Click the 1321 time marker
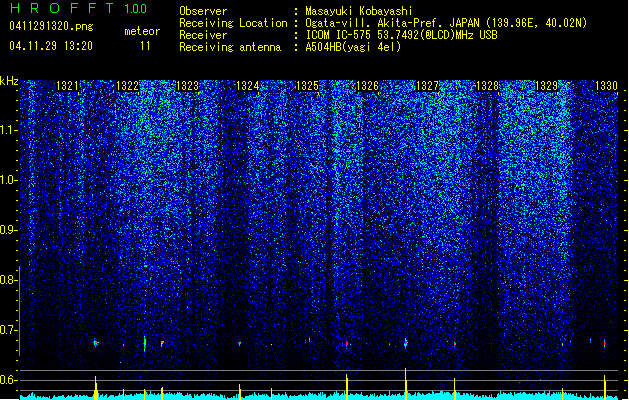This screenshot has height=400, width=629. click(x=67, y=86)
